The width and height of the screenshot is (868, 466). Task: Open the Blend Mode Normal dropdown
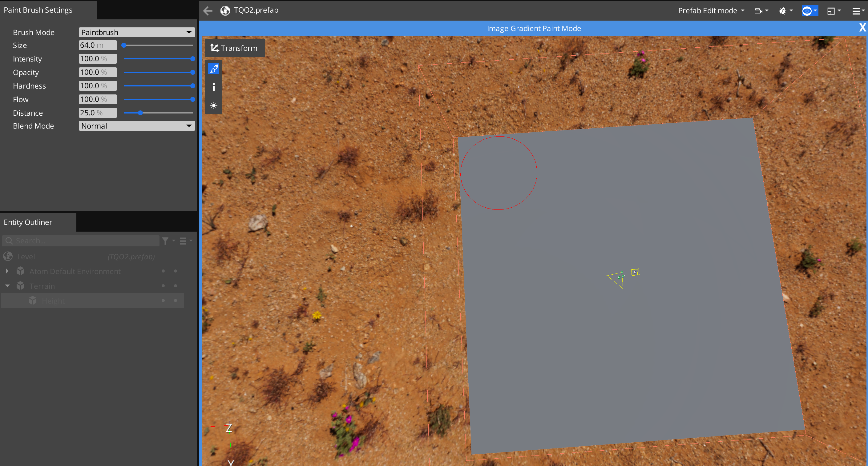click(x=136, y=126)
